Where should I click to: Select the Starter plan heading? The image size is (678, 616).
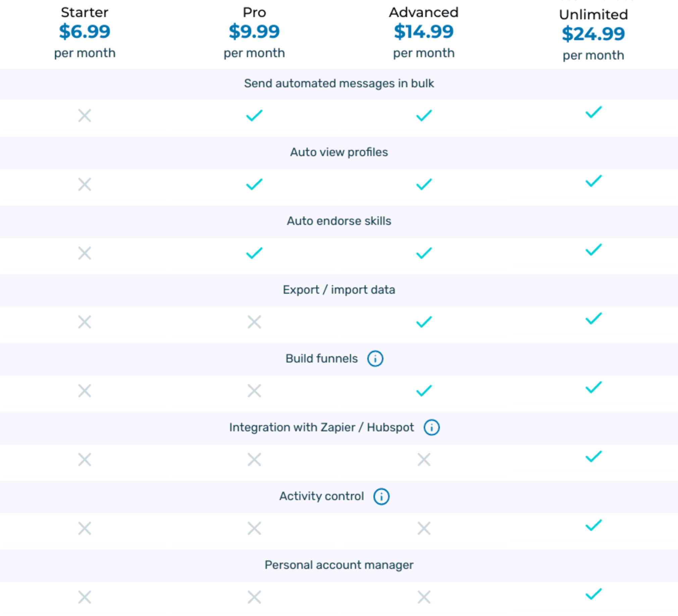tap(85, 12)
